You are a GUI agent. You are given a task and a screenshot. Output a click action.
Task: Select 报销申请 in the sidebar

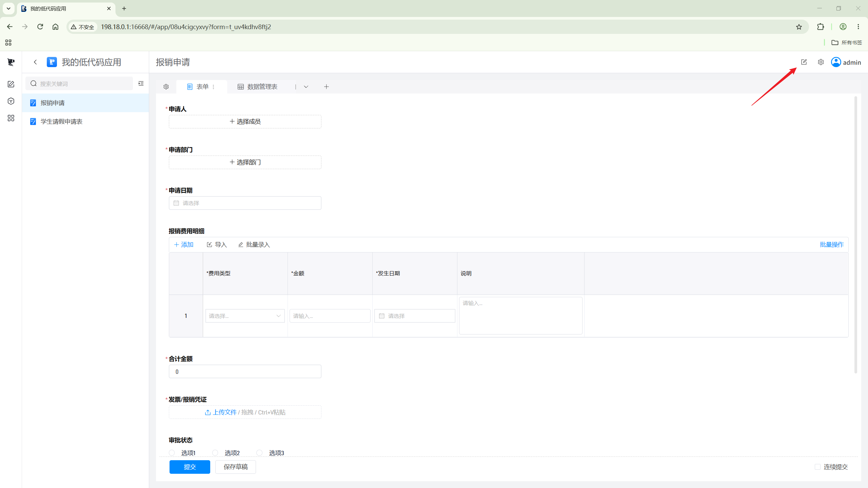coord(85,103)
